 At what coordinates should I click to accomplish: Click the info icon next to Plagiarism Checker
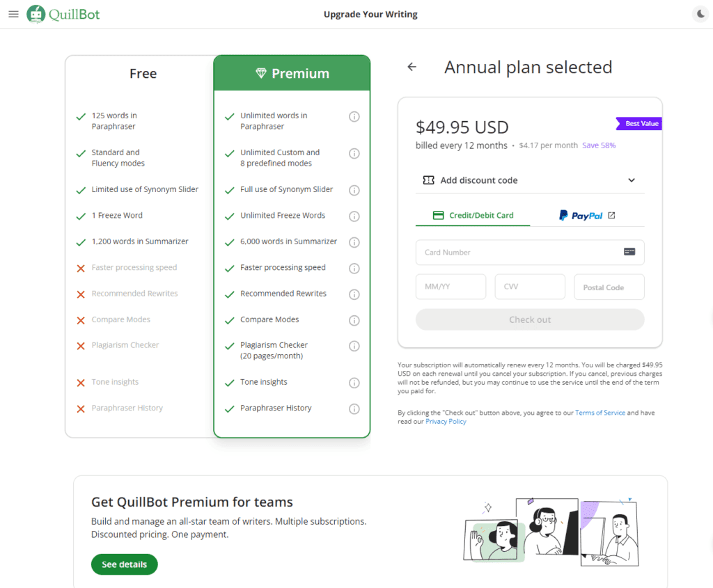point(354,346)
